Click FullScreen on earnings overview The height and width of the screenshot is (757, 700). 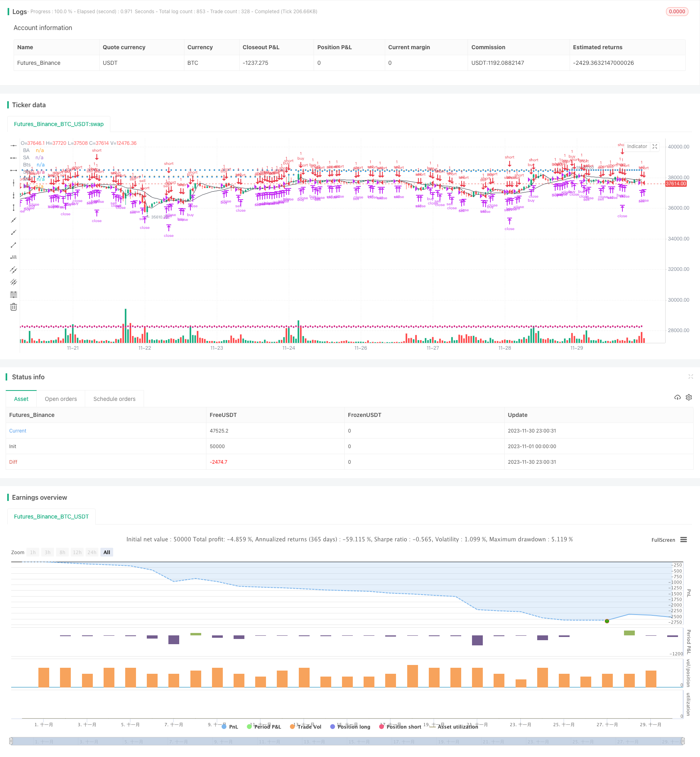(663, 540)
